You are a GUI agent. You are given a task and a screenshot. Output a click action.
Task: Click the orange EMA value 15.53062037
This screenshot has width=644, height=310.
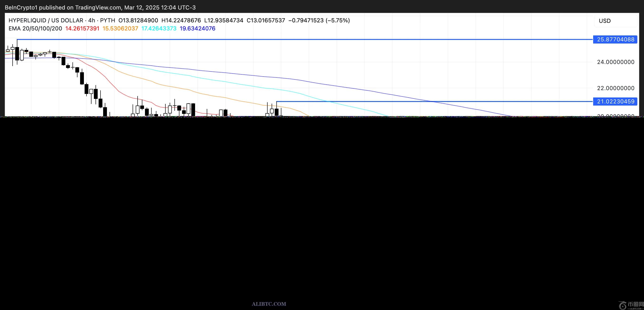point(120,29)
